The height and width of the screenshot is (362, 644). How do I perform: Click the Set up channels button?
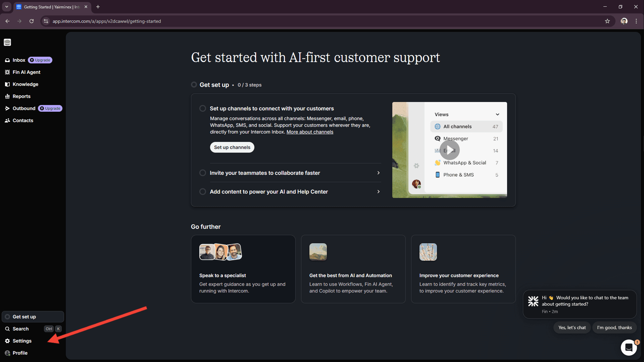pos(232,147)
